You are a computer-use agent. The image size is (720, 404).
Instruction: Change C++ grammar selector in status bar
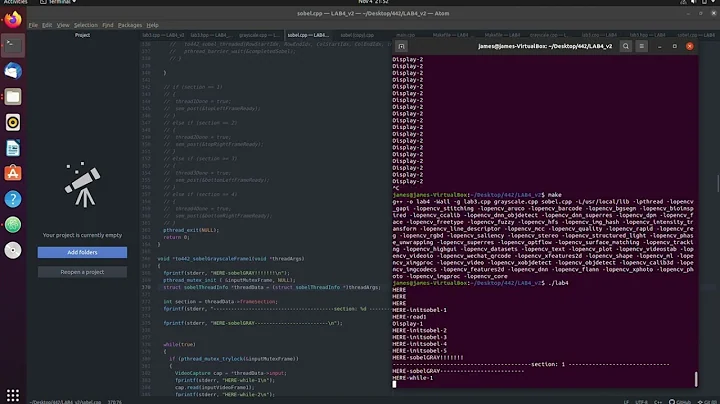pos(658,402)
